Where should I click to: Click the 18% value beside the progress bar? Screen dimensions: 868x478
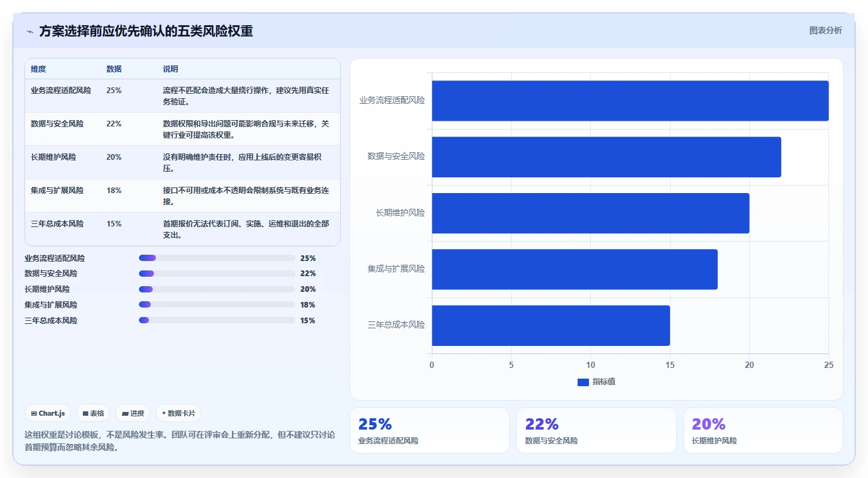308,305
